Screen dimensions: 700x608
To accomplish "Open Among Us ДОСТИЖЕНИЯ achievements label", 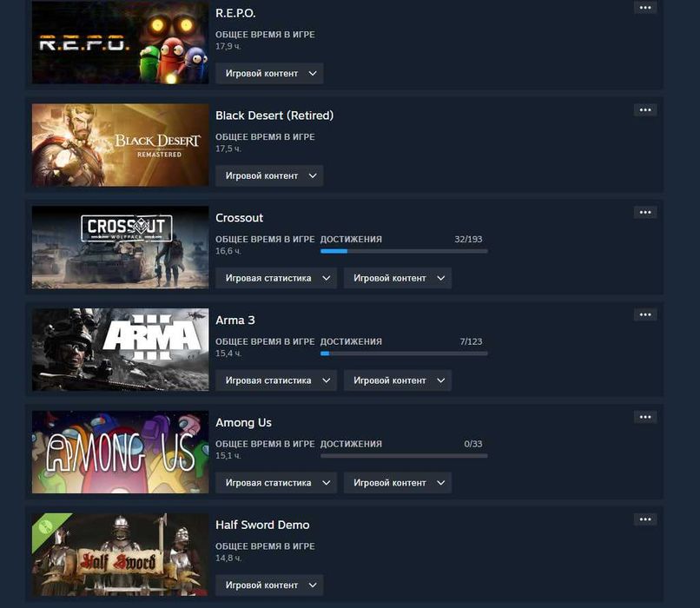I will point(351,444).
